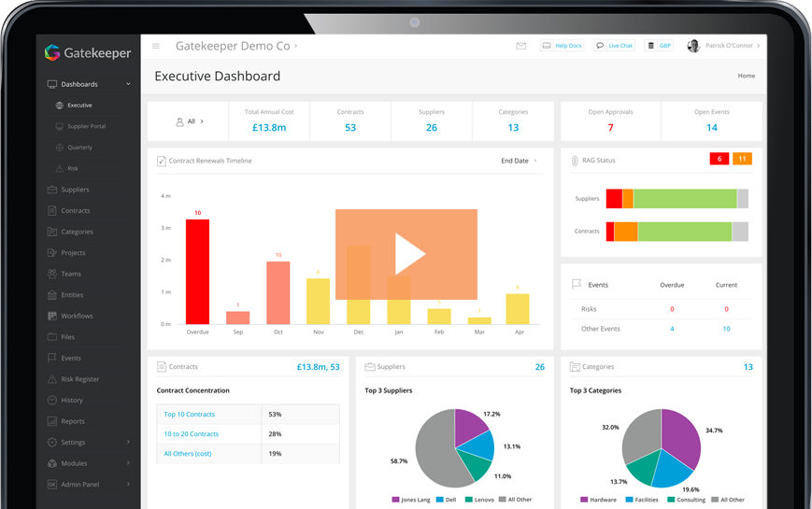Click the hamburger menu icon in header
Viewport: 812px width, 509px height.
coord(156,46)
